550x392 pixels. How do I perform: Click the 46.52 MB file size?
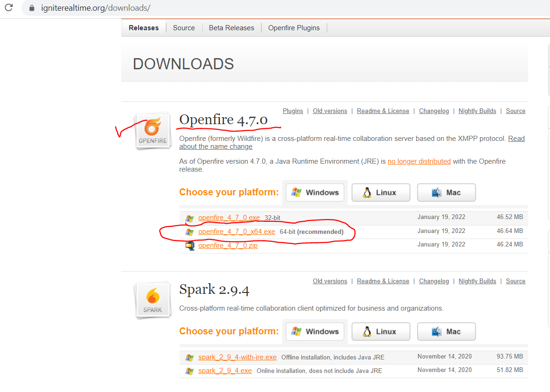(510, 217)
